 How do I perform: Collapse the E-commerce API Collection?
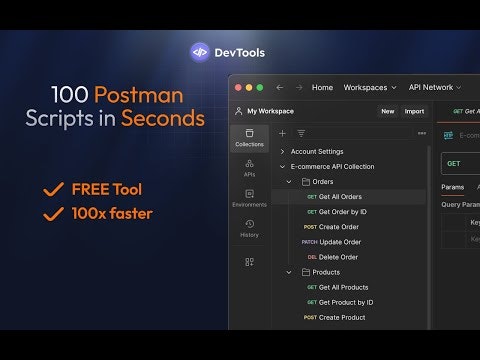point(282,167)
